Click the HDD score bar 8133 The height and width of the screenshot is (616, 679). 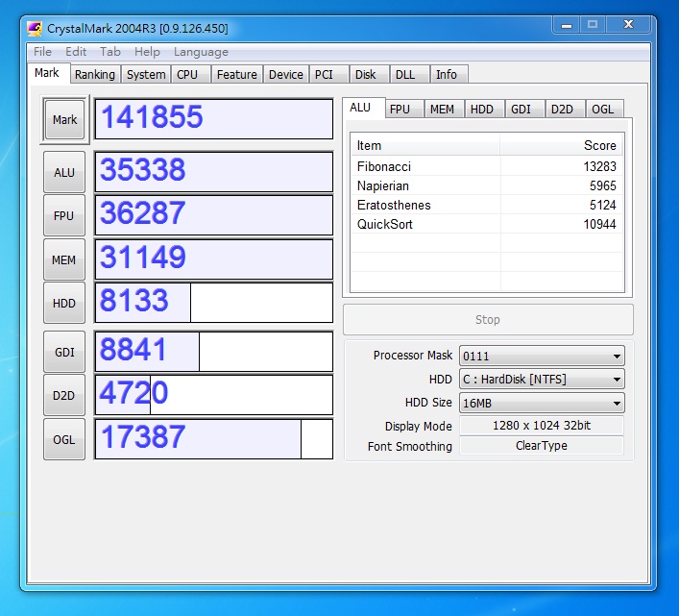(x=214, y=303)
